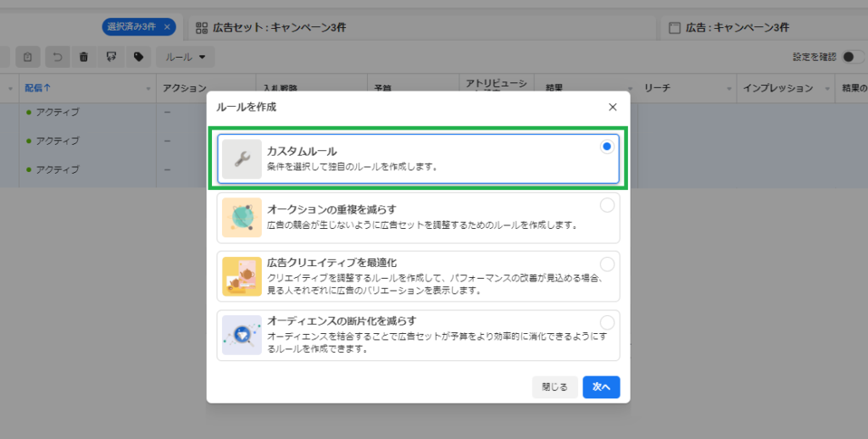Switch to 広告セット：キャンペーン3件 tab
The height and width of the screenshot is (439, 868).
coord(422,28)
